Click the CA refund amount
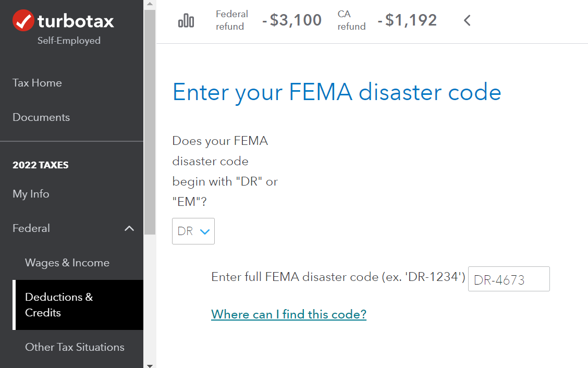Screen dimensions: 588x368 point(408,20)
